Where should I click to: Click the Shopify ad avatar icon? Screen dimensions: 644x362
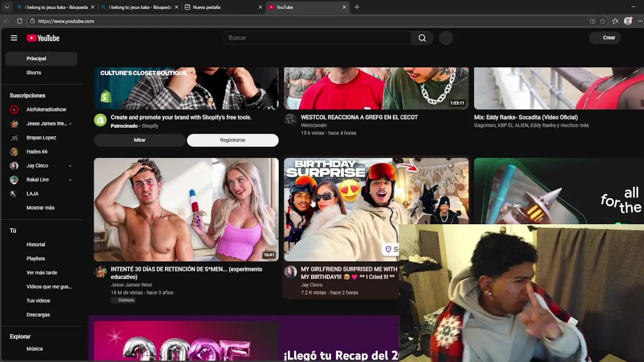pyautogui.click(x=100, y=120)
